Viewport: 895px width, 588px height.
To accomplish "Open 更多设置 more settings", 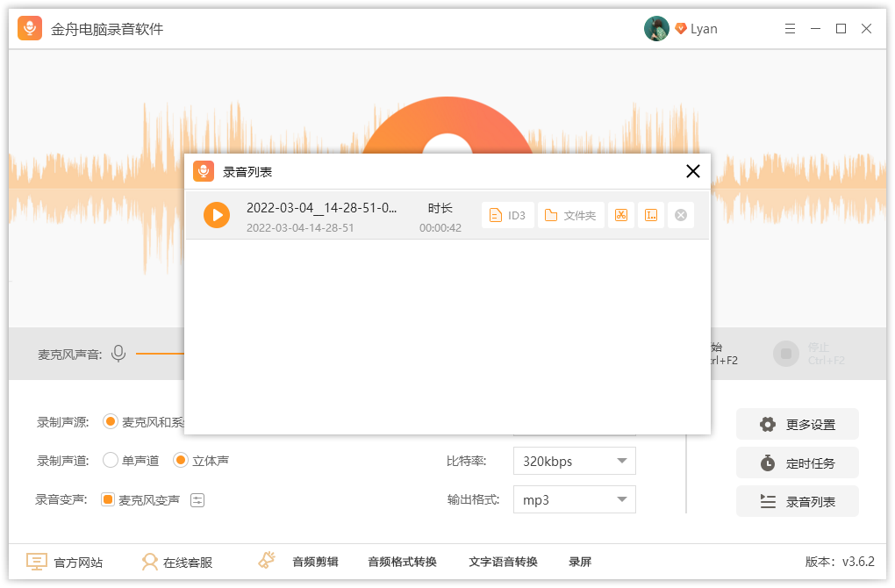I will pyautogui.click(x=797, y=425).
